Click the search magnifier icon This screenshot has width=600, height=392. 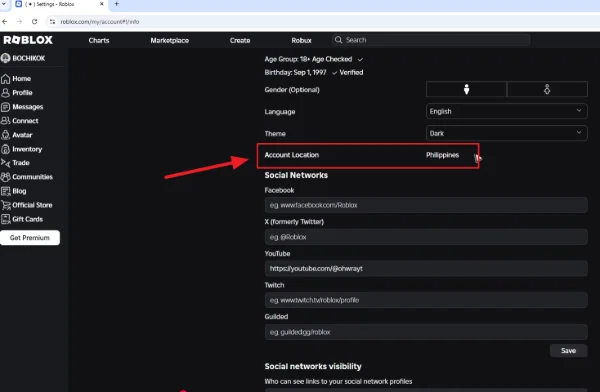click(338, 40)
